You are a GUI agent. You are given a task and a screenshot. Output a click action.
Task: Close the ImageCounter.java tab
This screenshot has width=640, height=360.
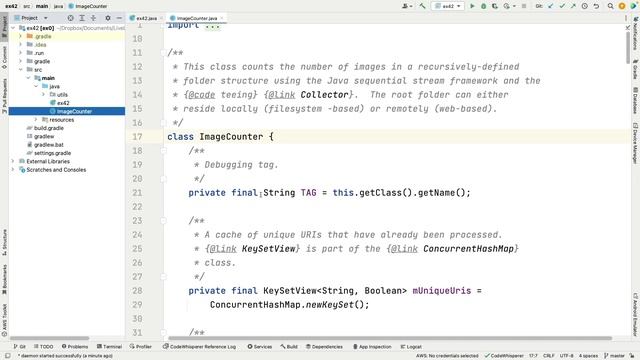tap(222, 18)
